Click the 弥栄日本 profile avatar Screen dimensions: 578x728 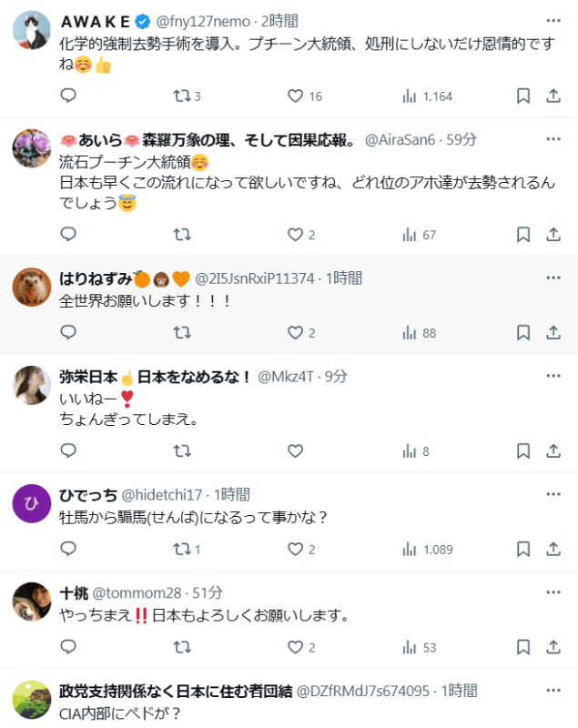pyautogui.click(x=31, y=386)
